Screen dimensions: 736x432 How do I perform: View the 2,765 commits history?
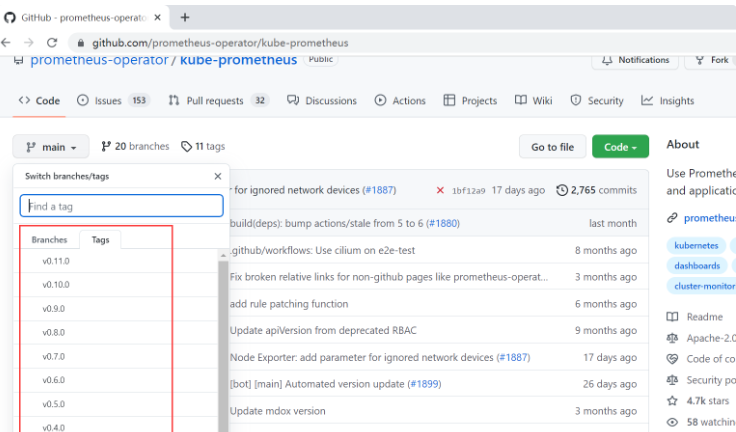(597, 190)
